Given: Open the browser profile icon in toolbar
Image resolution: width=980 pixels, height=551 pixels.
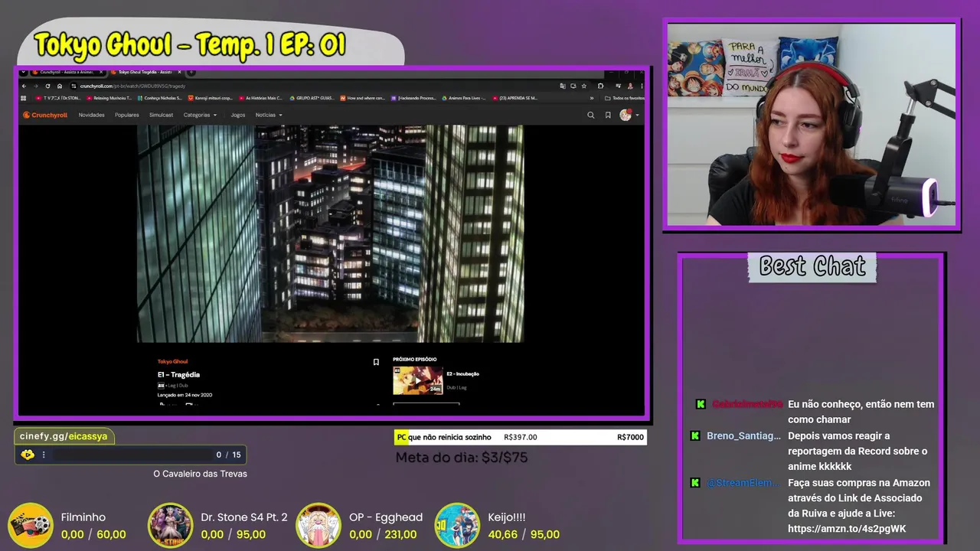Looking at the screenshot, I should point(630,86).
